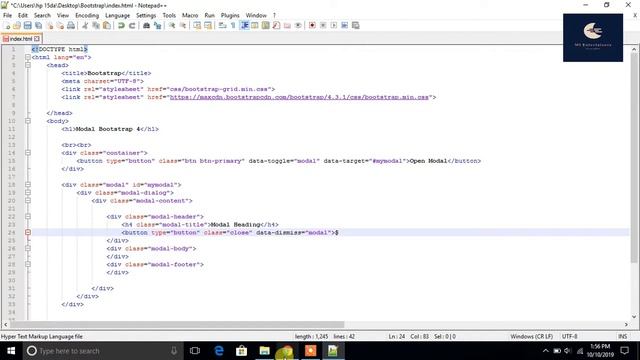640x360 pixels.
Task: Open the Replace toolbar icon
Action: pos(157,25)
